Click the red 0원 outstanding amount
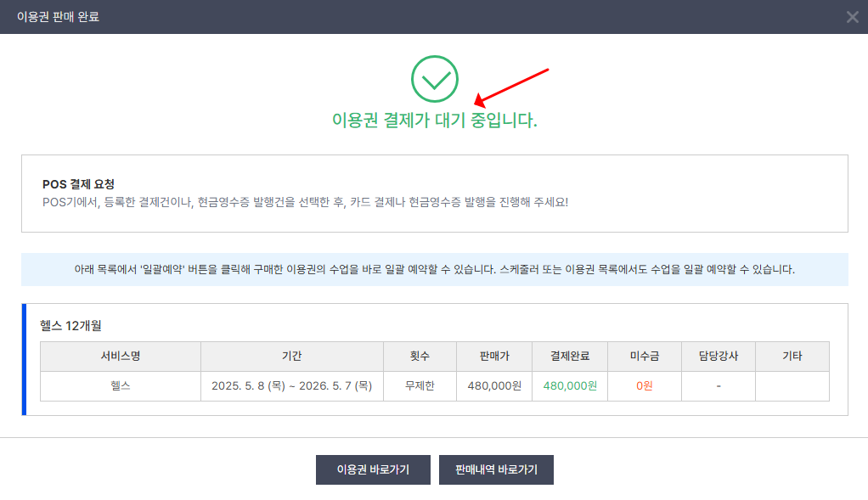This screenshot has height=500, width=868. pyautogui.click(x=645, y=386)
